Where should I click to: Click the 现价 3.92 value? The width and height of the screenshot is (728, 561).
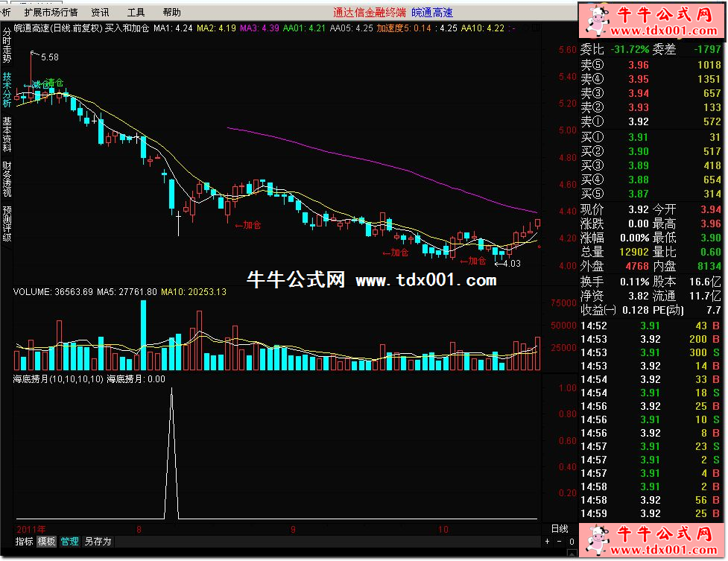(639, 209)
